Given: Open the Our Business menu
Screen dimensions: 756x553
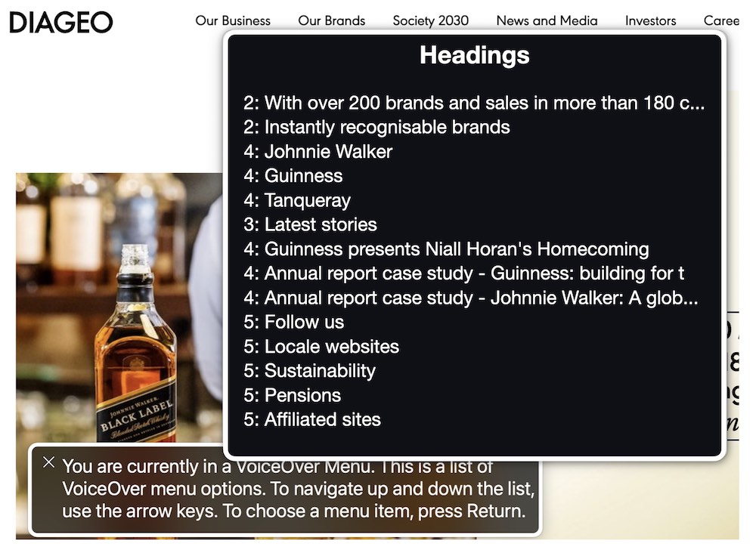Looking at the screenshot, I should click(232, 20).
